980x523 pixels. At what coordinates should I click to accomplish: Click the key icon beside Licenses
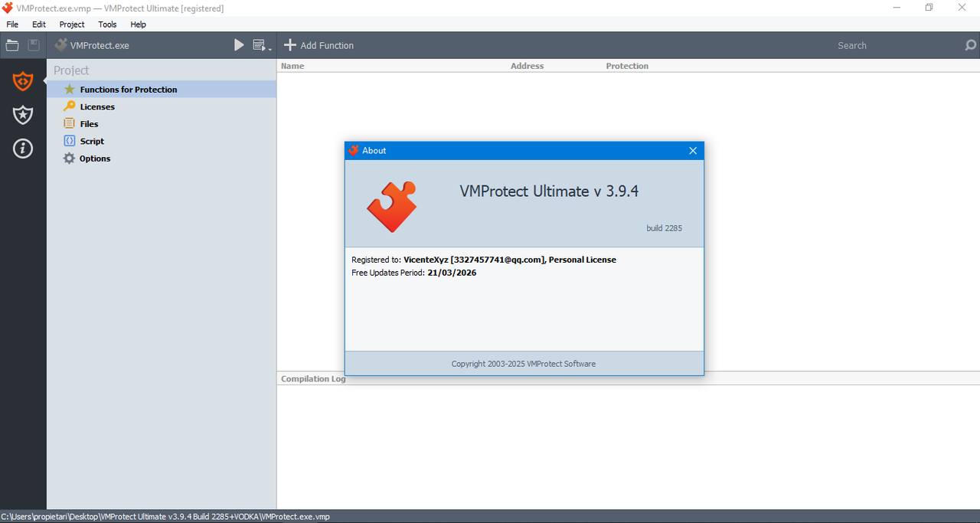coord(70,106)
